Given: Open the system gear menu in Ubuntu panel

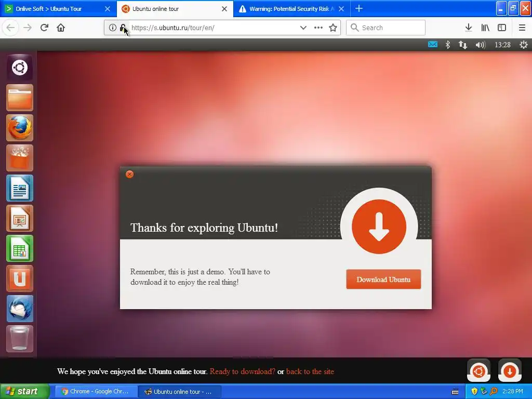Looking at the screenshot, I should pyautogui.click(x=524, y=45).
